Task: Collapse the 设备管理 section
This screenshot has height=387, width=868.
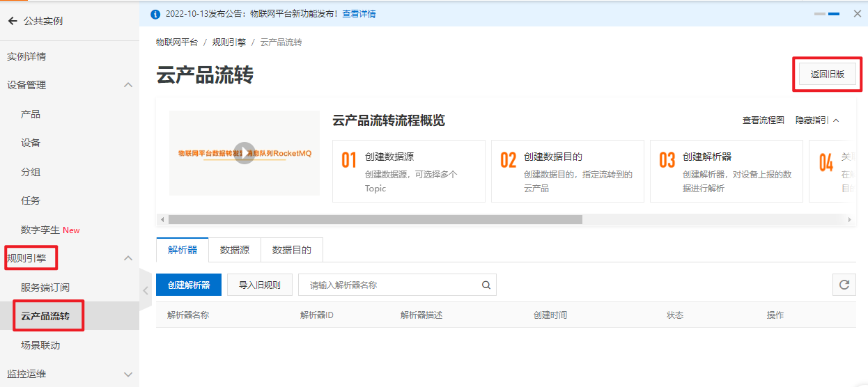Action: coord(128,85)
